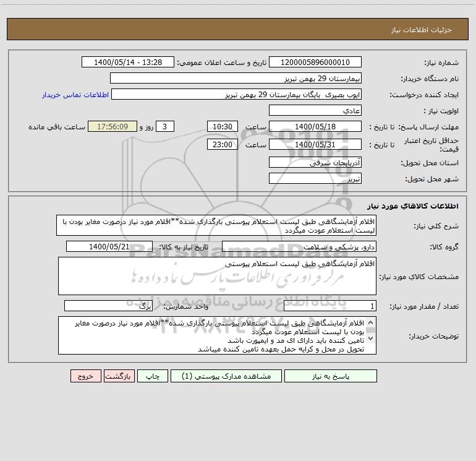Click delivery province field آذربایجان شرقی

[x=315, y=162]
